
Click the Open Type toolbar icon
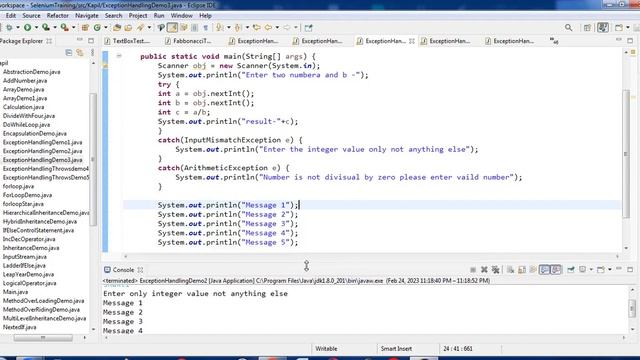coord(117,28)
